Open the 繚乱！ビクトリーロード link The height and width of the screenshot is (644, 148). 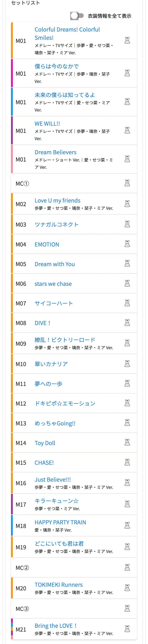65,340
